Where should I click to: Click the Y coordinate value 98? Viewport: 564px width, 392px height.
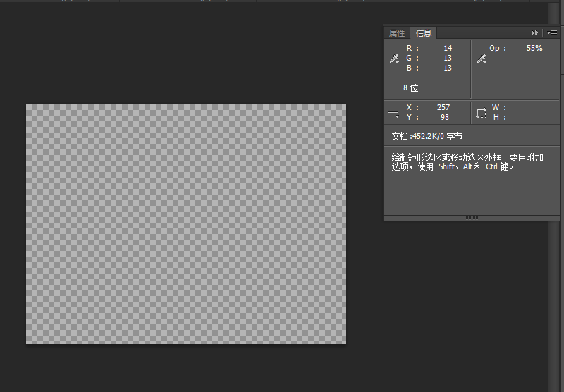(x=445, y=117)
